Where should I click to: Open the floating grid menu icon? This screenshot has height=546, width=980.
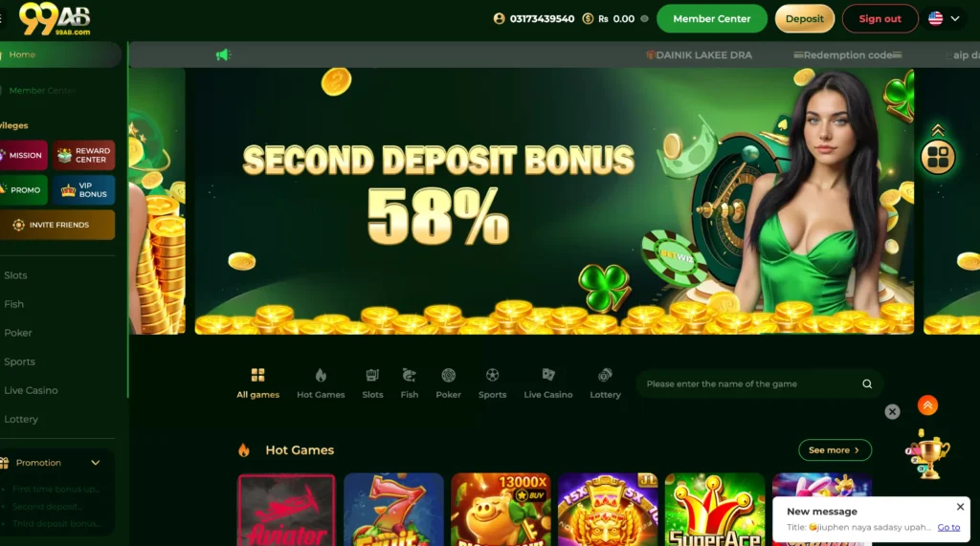tap(938, 156)
